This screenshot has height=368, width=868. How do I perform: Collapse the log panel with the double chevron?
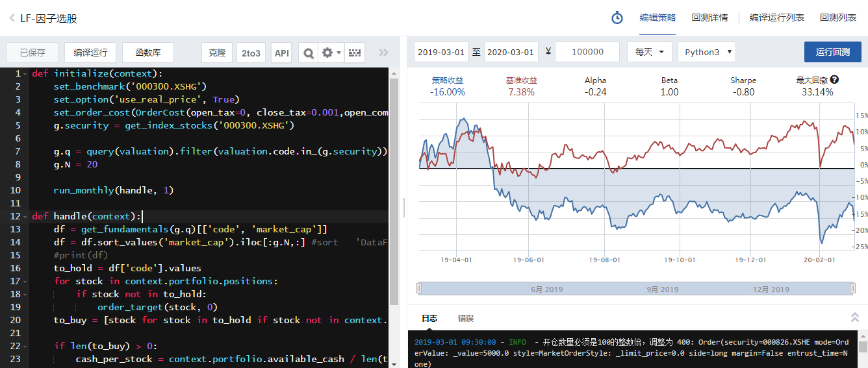(x=855, y=317)
